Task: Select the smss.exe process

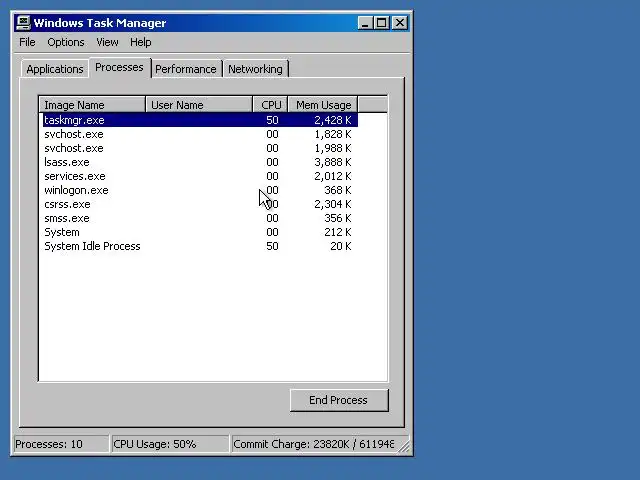Action: coord(200,218)
